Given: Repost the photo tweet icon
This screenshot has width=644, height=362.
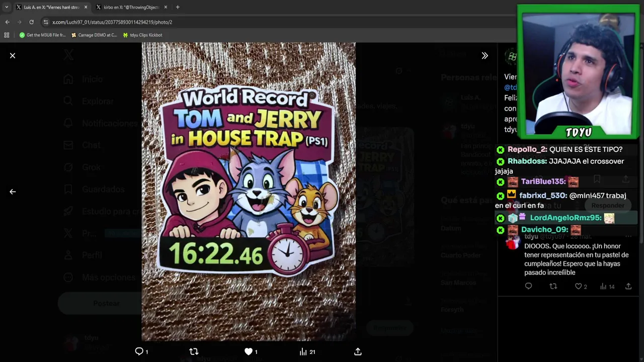Looking at the screenshot, I should [x=194, y=351].
